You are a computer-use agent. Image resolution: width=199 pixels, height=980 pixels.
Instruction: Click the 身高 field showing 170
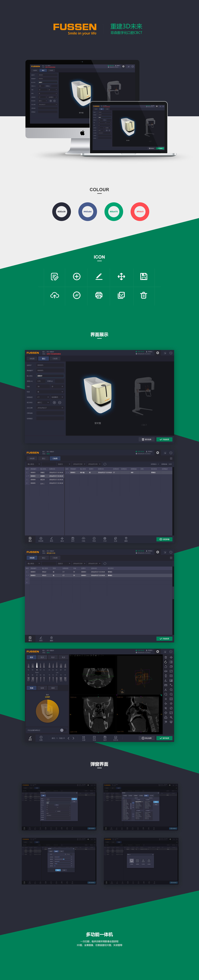pos(41,381)
